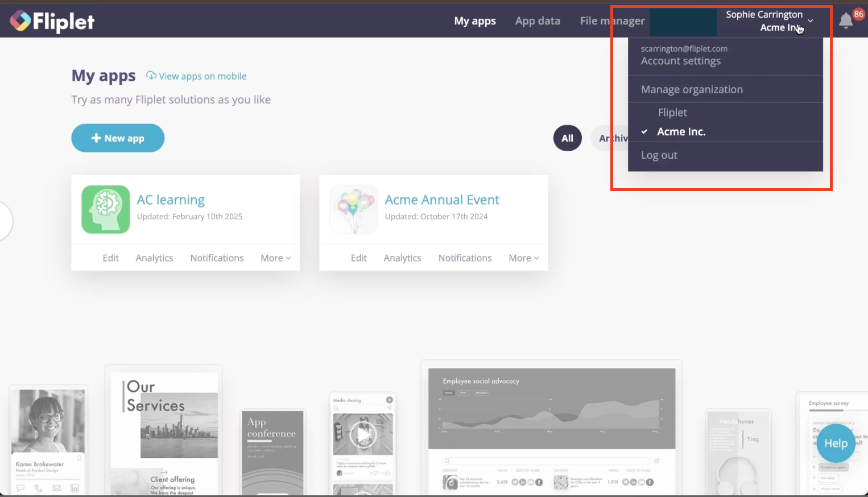The image size is (868, 497).
Task: Open the Acme Annual Event title link
Action: [442, 200]
